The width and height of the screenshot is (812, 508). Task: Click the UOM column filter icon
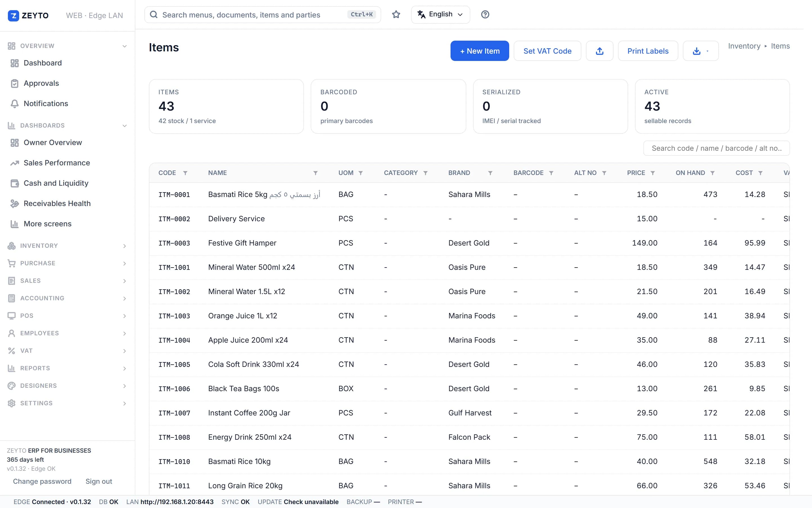coord(361,173)
